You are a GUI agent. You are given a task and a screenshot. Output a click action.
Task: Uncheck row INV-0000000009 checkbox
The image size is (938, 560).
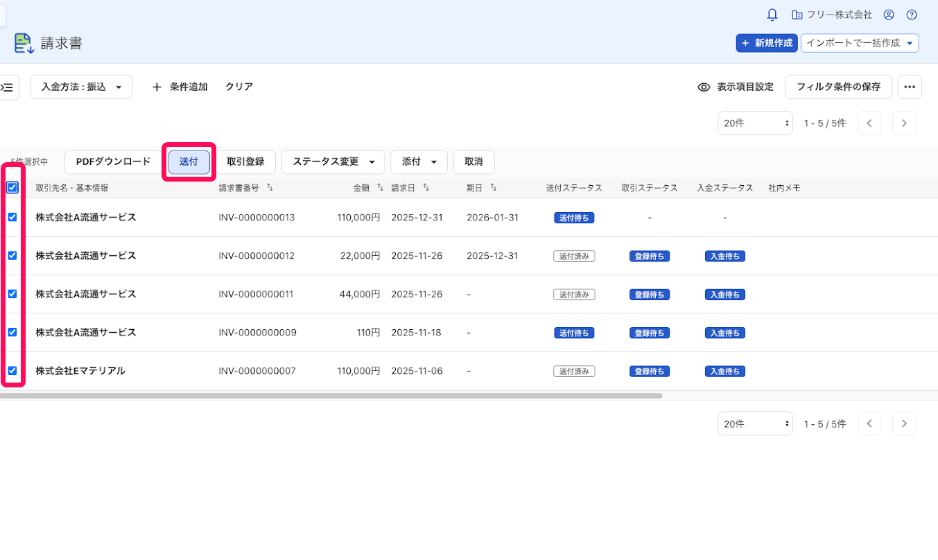click(x=12, y=332)
